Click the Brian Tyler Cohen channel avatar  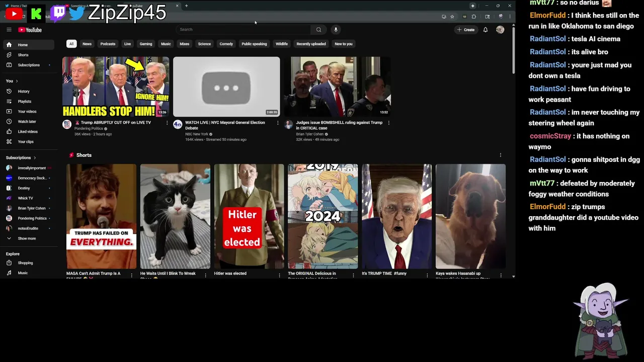pos(288,124)
